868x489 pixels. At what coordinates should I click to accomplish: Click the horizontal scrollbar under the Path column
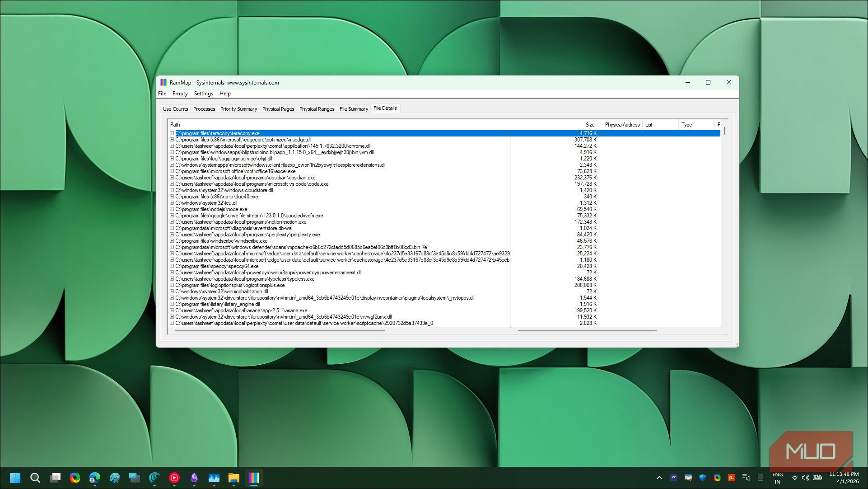[x=280, y=331]
